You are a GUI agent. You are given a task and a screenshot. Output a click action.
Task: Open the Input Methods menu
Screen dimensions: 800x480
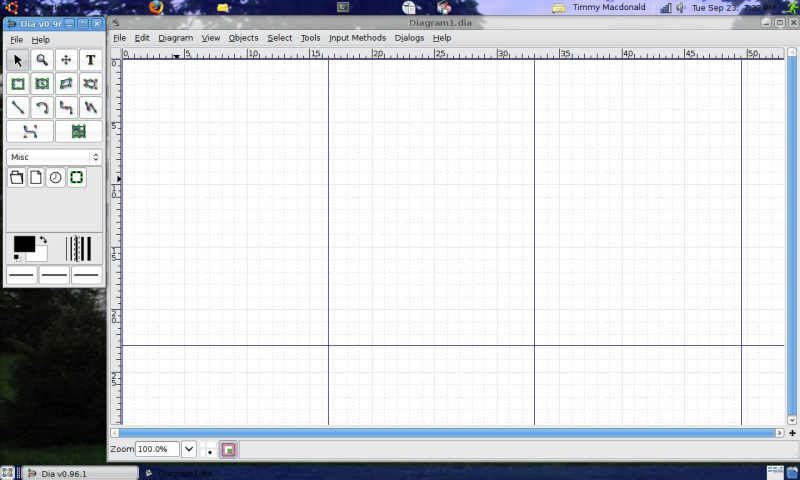point(357,38)
